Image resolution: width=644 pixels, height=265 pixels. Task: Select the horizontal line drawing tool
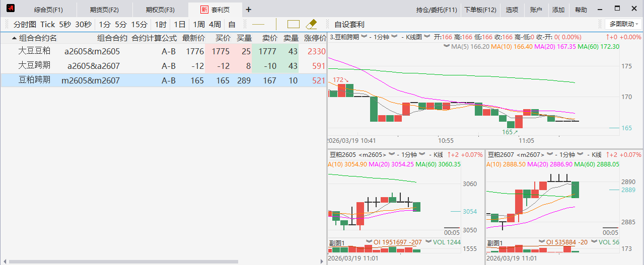coord(258,24)
